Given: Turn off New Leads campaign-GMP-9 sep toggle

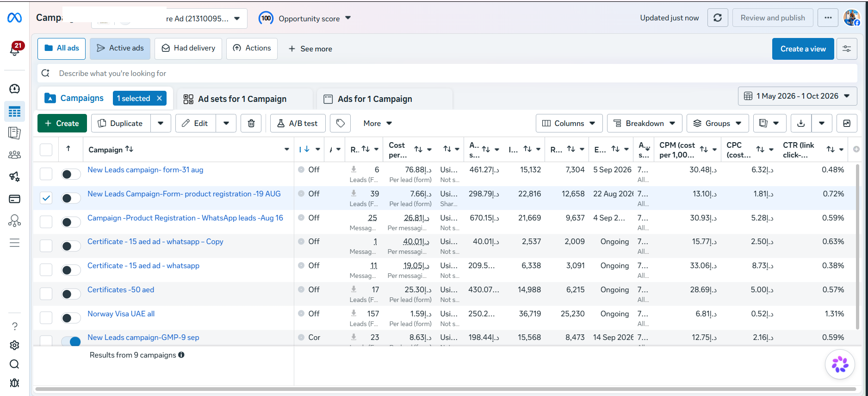Looking at the screenshot, I should coord(71,341).
